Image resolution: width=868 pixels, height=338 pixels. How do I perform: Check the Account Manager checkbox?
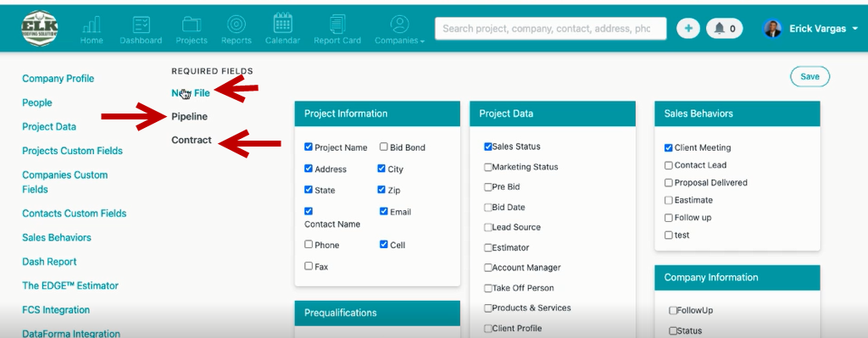(487, 268)
